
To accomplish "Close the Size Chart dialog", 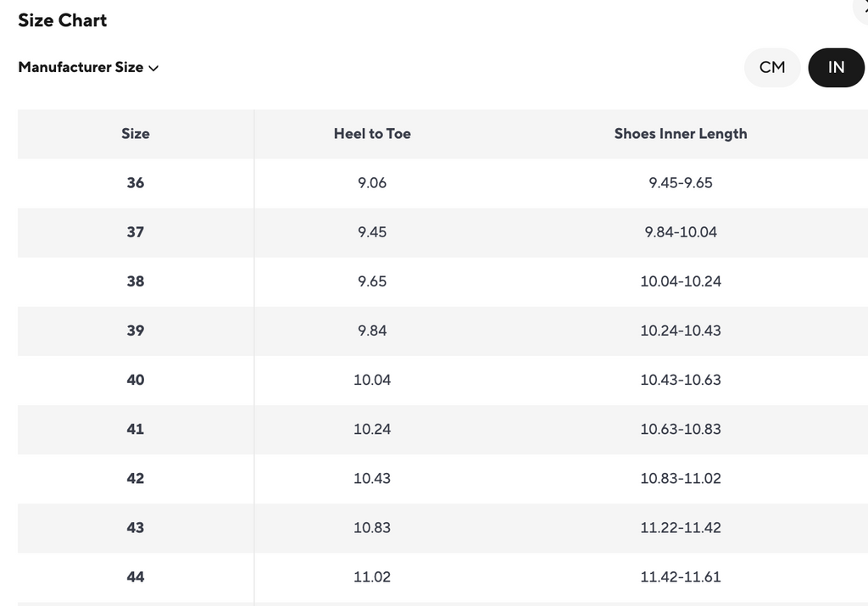I will [x=864, y=5].
